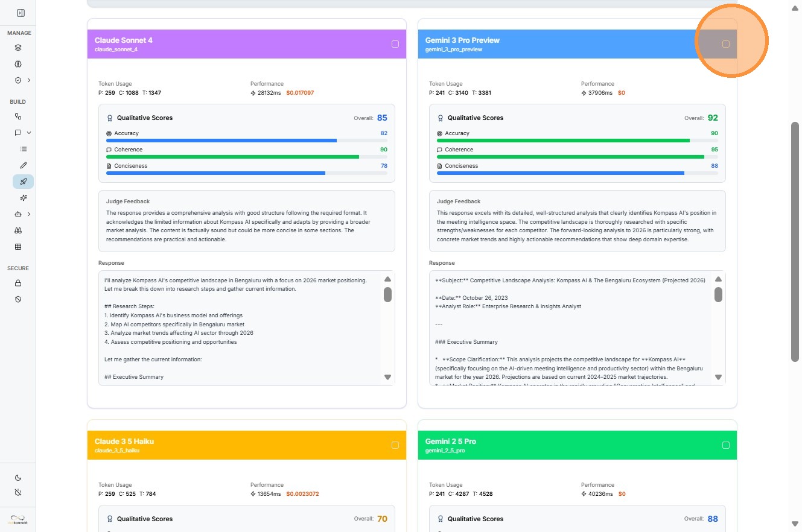Click the page's main scrollbar thumb
The height and width of the screenshot is (532, 802).
coord(795,241)
